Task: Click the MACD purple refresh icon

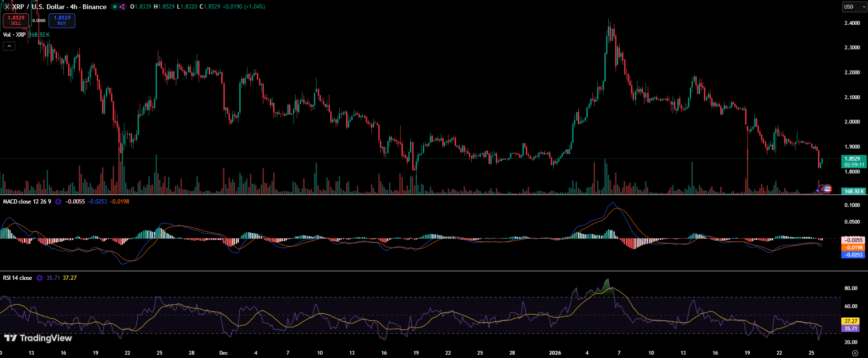Action: coord(58,202)
